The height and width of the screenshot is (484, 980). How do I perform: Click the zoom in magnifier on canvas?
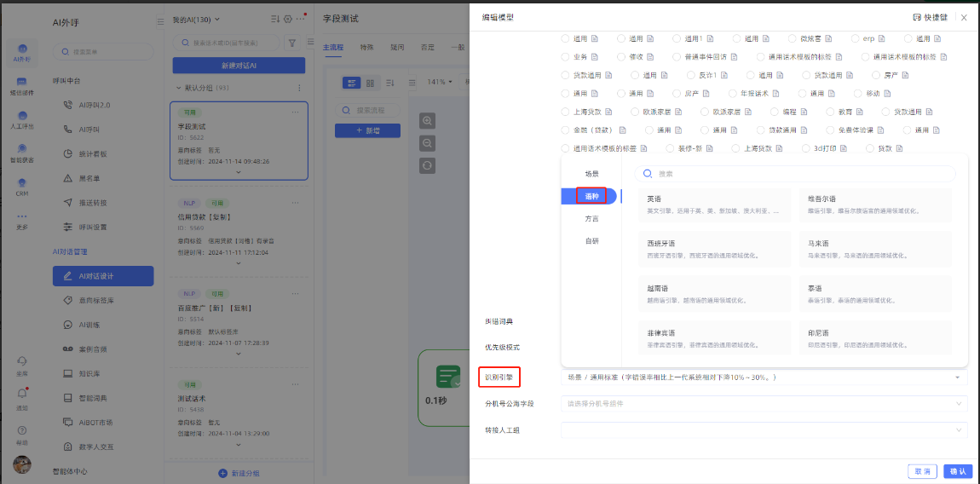[427, 121]
